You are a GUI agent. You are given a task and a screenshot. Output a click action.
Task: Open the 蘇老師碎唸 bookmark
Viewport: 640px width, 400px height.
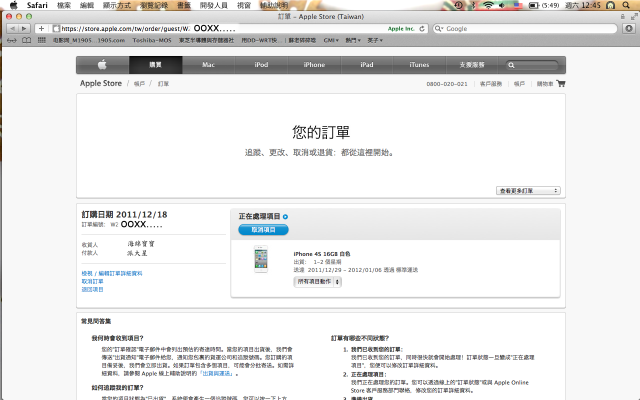[302, 40]
